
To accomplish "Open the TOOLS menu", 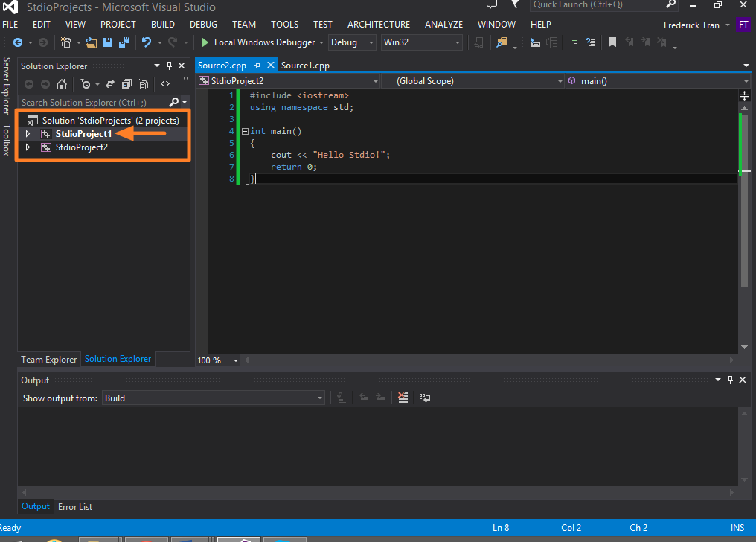I will [284, 24].
